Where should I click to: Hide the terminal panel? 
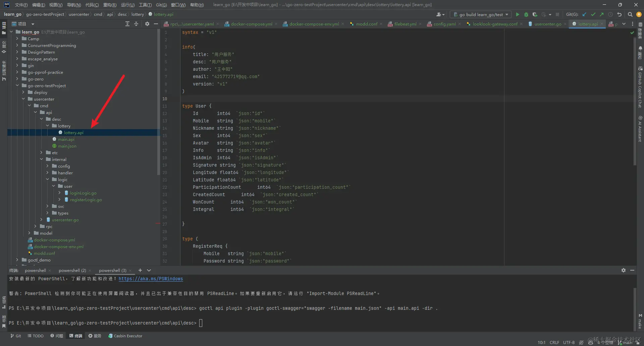(x=632, y=270)
